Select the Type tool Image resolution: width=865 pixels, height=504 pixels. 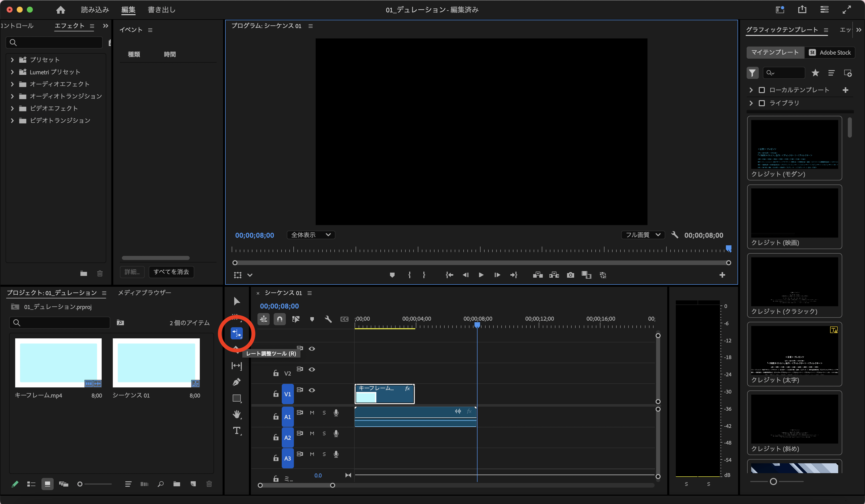pyautogui.click(x=236, y=431)
